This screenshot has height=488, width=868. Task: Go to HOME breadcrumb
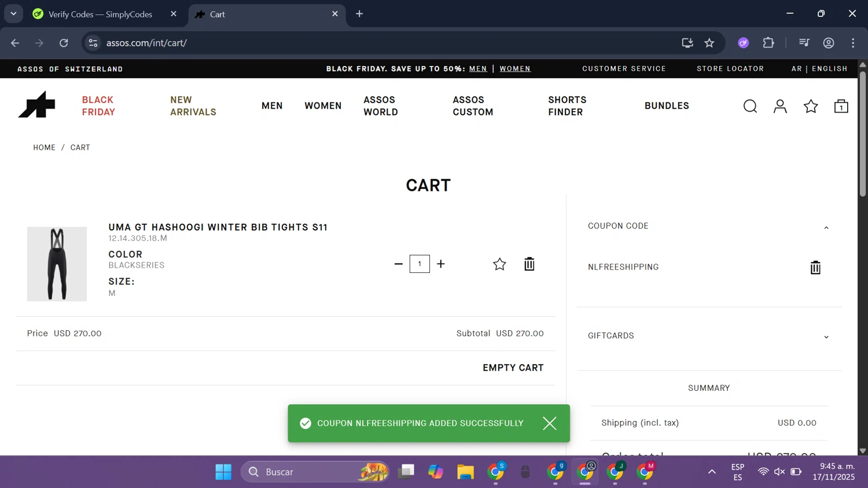pyautogui.click(x=44, y=147)
